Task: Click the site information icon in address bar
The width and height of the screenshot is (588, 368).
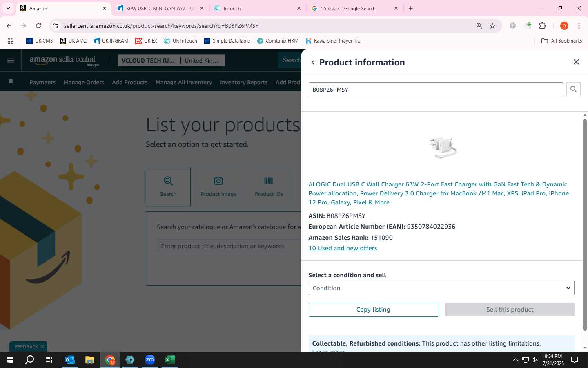Action: pos(56,26)
